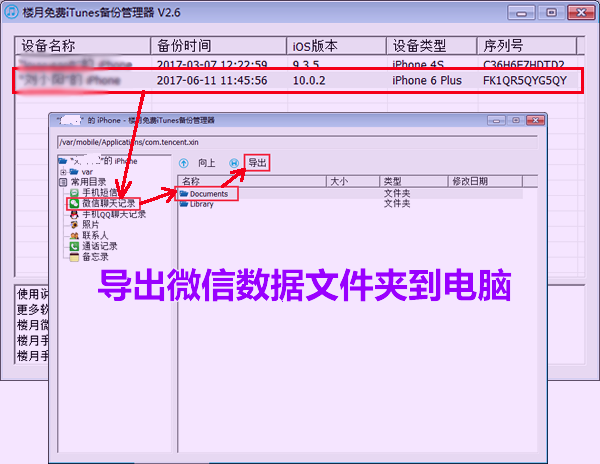Image resolution: width=600 pixels, height=464 pixels.
Task: Select 联系人 in the tree
Action: [x=95, y=235]
